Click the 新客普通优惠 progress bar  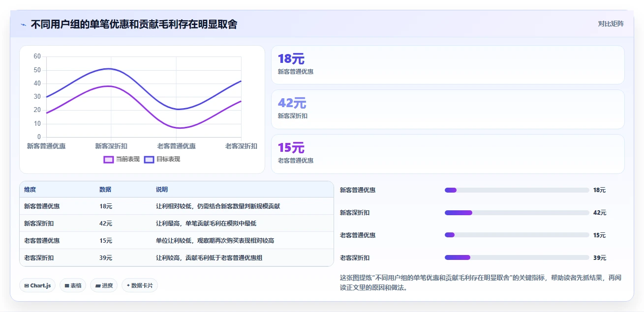[517, 190]
